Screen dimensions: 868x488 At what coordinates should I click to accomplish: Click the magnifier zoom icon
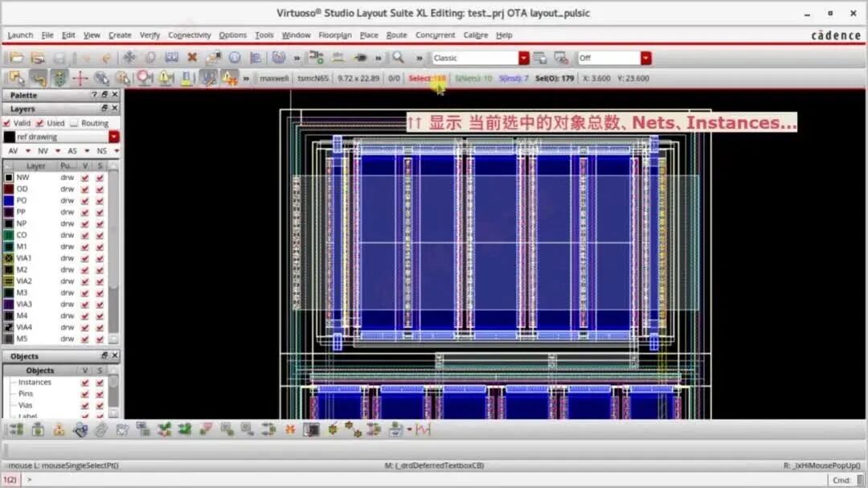point(398,58)
